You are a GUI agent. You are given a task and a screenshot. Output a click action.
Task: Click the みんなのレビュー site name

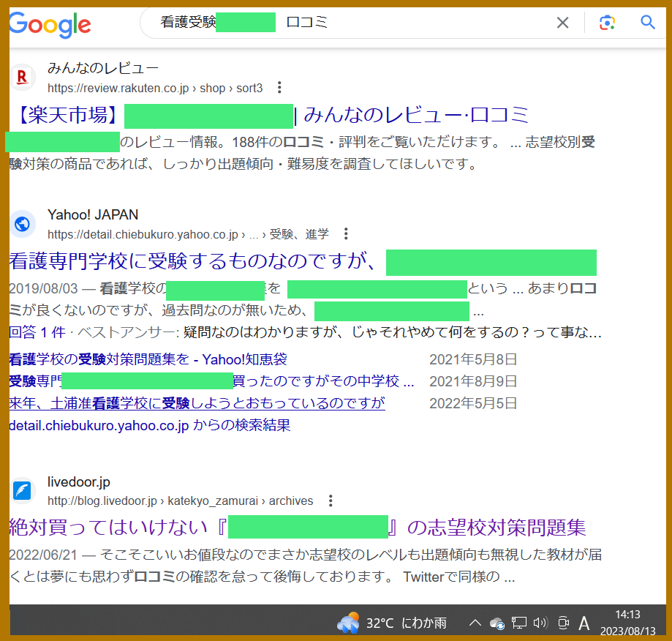103,68
